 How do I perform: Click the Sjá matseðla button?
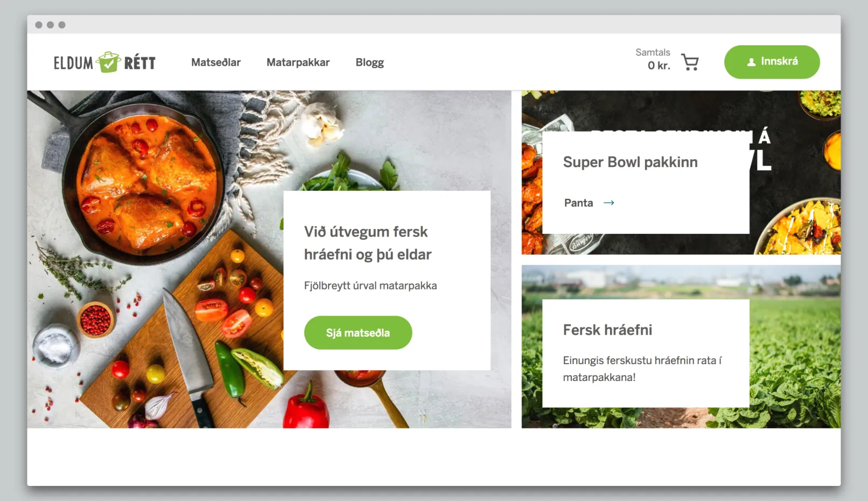tap(358, 332)
